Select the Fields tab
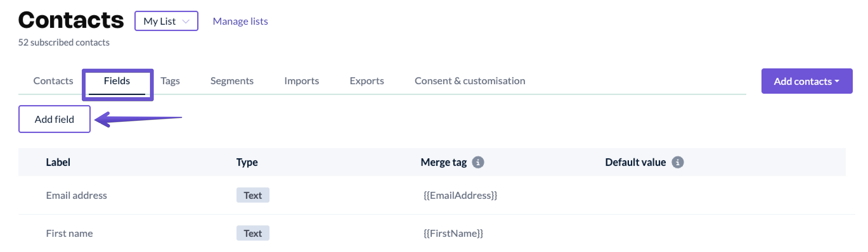 [x=117, y=81]
